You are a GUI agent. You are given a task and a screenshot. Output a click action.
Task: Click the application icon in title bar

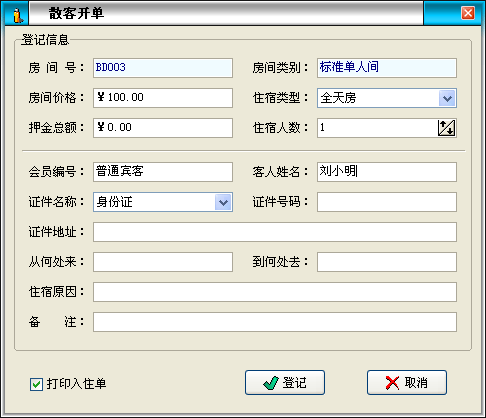pos(17,15)
